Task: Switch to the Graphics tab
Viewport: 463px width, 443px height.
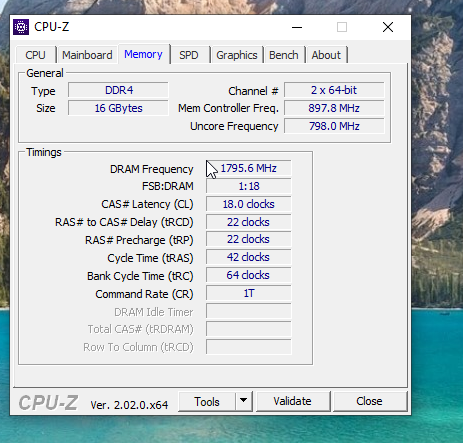Action: 237,55
